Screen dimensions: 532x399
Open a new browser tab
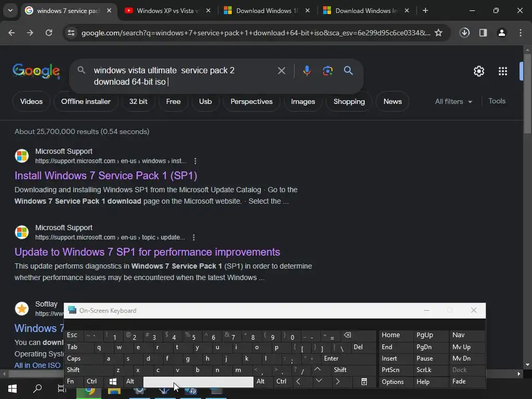pos(425,11)
